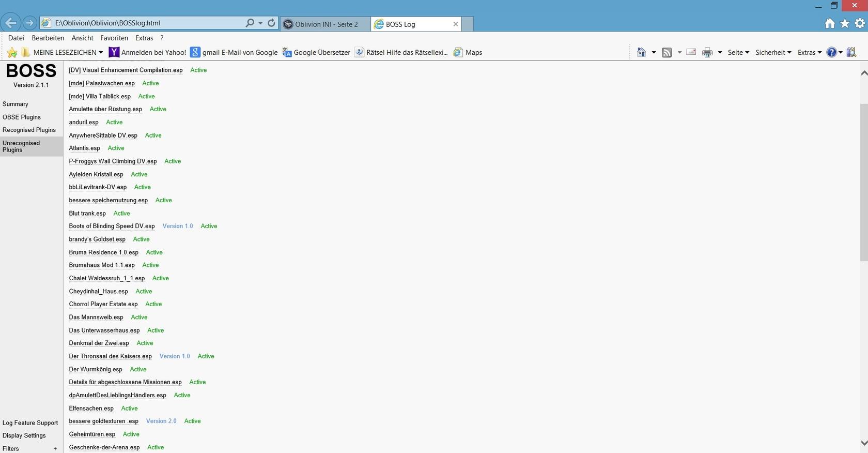Viewport: 868px width, 453px height.
Task: Click the printer icon in the command bar
Action: click(x=707, y=52)
